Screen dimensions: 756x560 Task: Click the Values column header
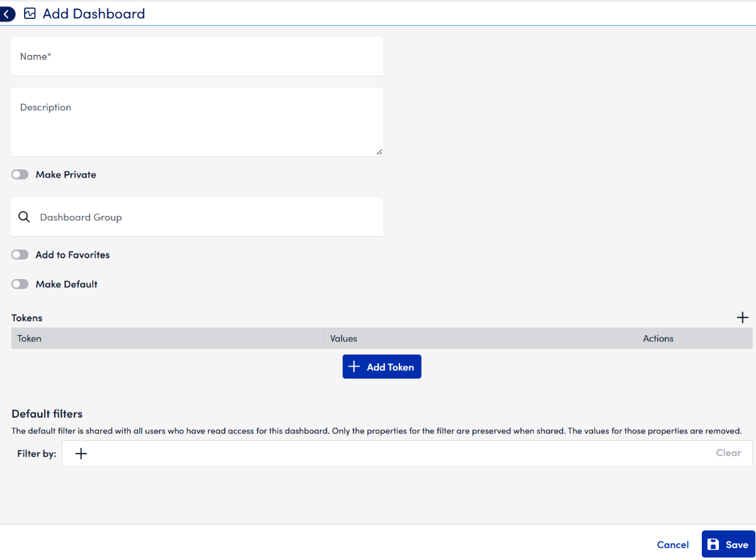pyautogui.click(x=343, y=339)
